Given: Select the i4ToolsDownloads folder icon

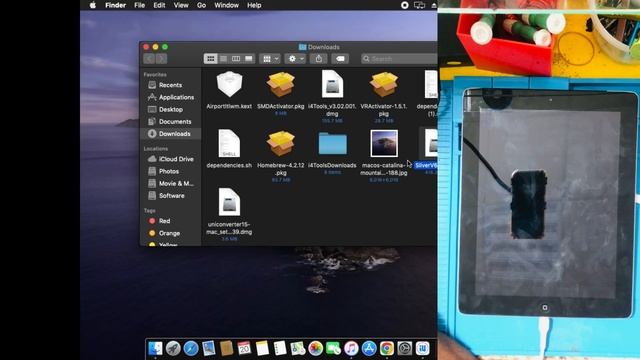Looking at the screenshot, I should [x=332, y=143].
